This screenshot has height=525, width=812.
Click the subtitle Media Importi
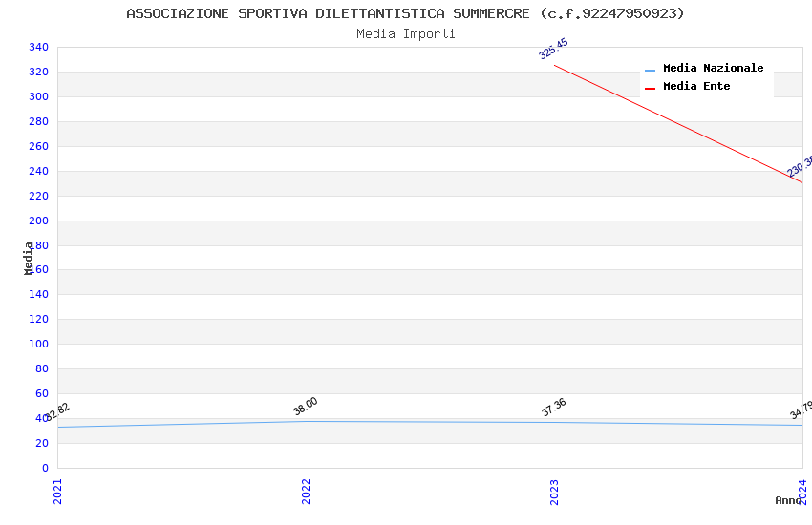[405, 34]
